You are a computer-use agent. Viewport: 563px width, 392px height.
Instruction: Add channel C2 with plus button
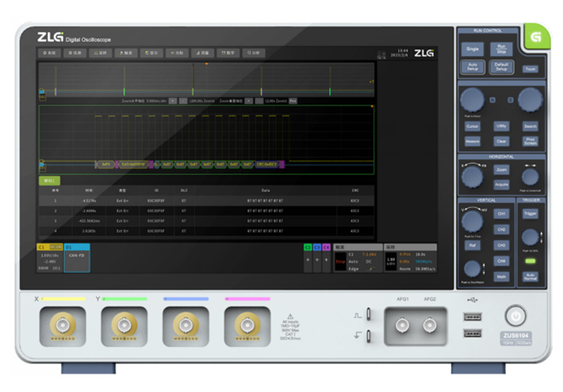tap(307, 259)
